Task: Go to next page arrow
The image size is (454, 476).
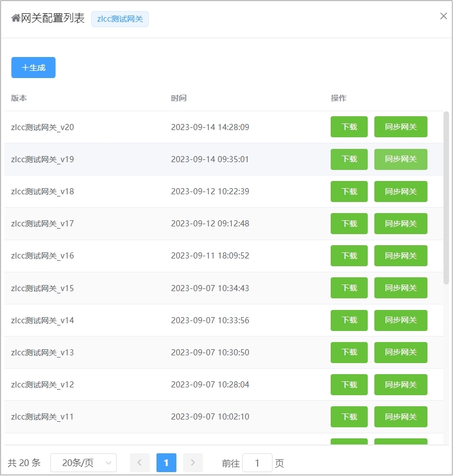Action: pos(192,463)
